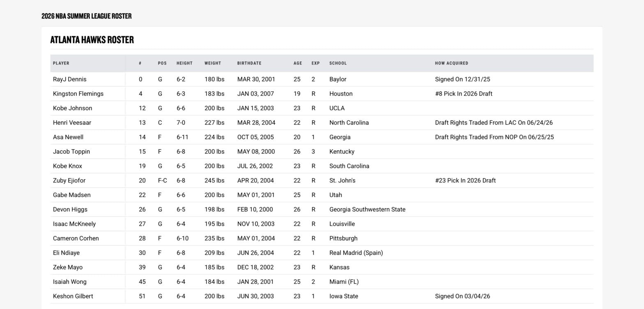Click the school 'Baylor'

[338, 79]
